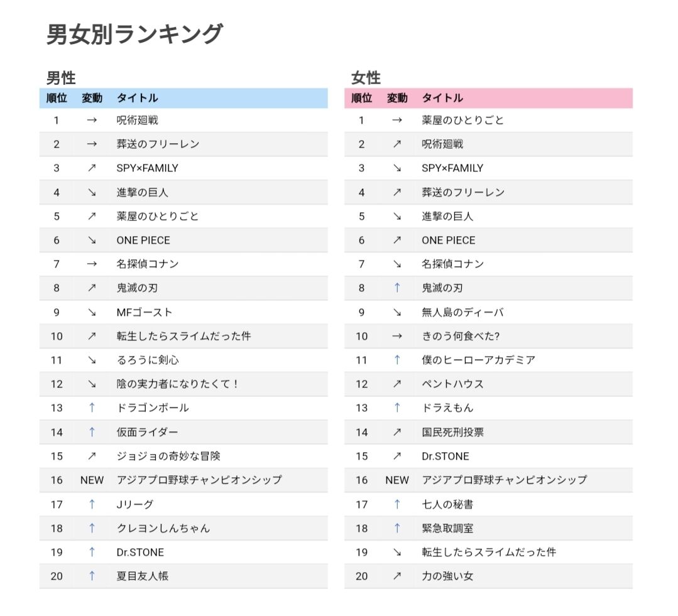Open the 葬送のフリーレン title in male ranking
This screenshot has height=616, width=678.
(158, 144)
